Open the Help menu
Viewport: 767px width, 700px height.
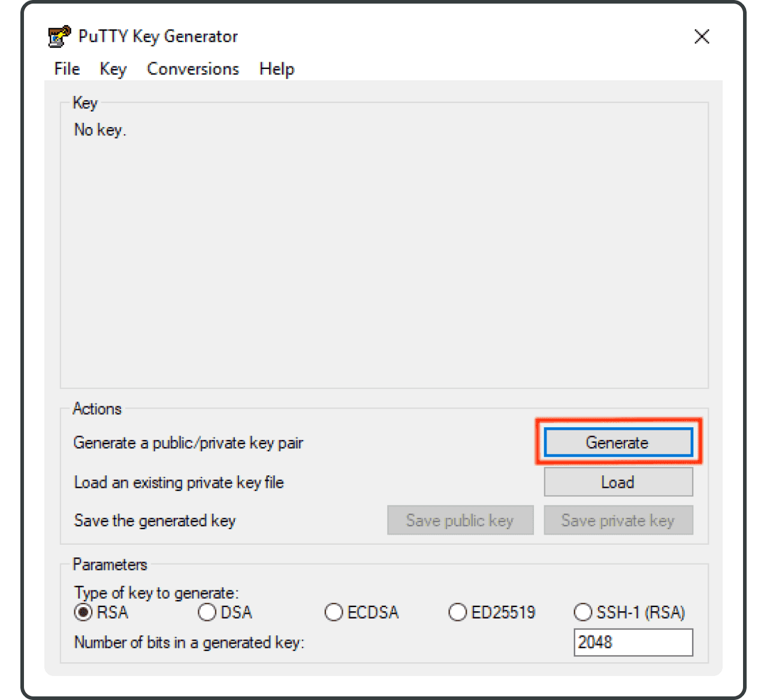coord(276,69)
